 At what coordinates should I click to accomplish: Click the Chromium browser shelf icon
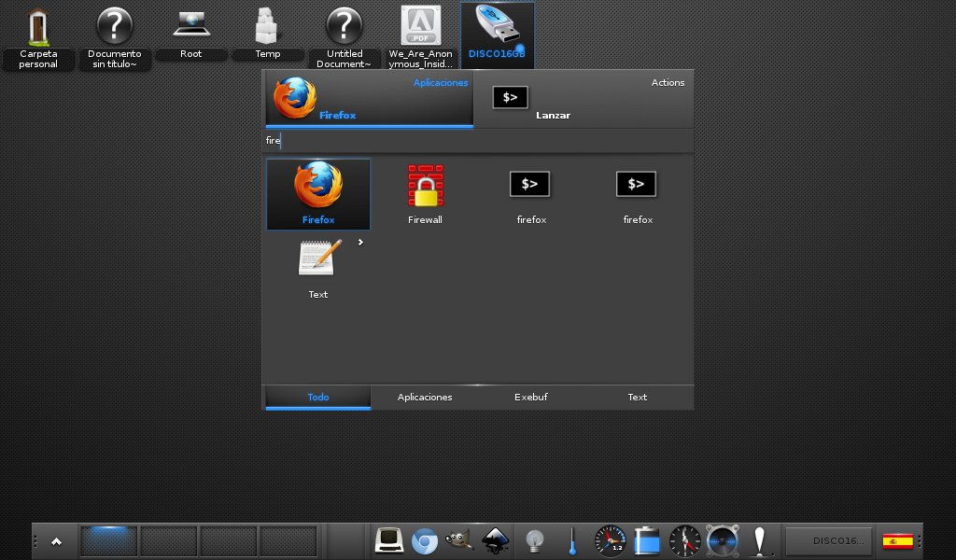pos(425,540)
